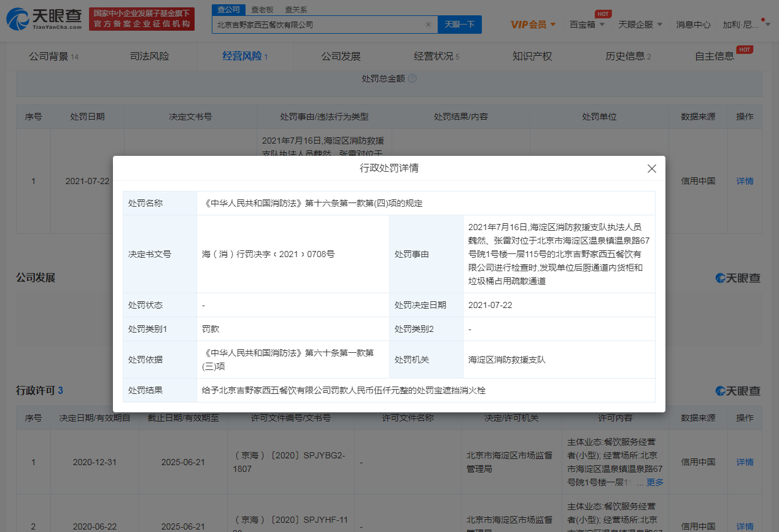Close the 行政处罚详情 dialog

[651, 169]
